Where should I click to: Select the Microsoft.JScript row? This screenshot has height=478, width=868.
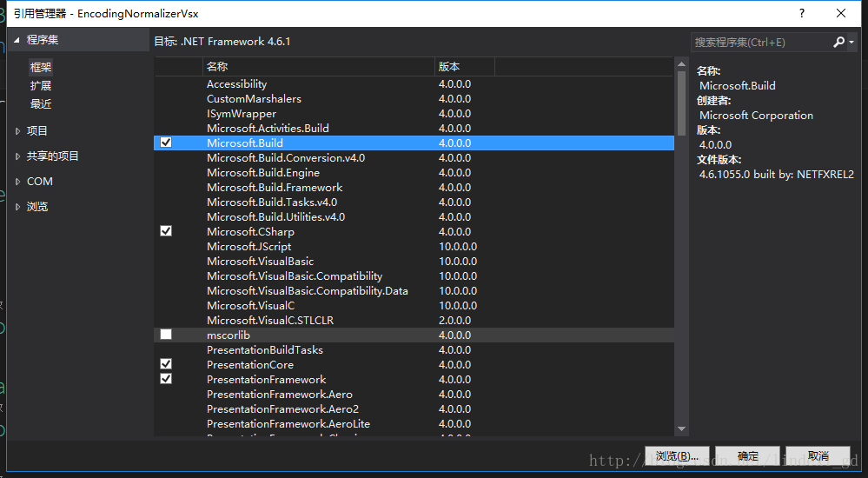click(x=414, y=247)
